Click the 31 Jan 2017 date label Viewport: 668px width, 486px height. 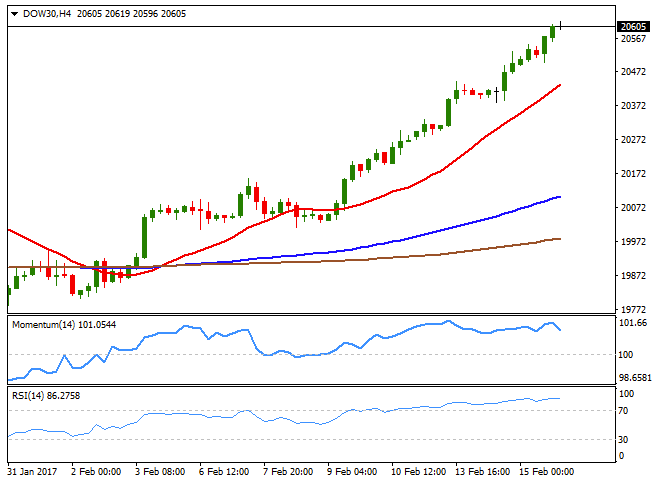[x=32, y=472]
